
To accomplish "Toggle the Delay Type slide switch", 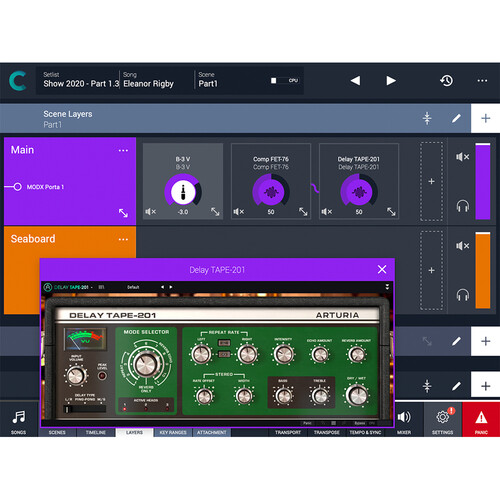I will click(x=85, y=409).
